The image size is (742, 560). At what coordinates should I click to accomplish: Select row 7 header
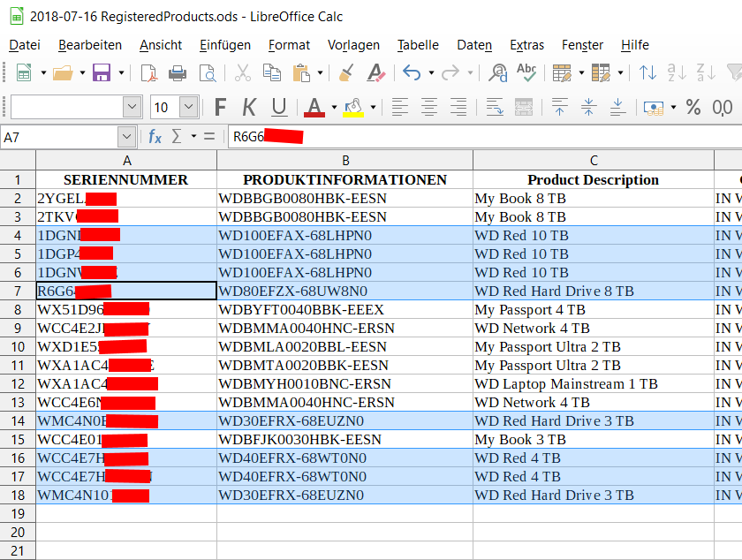pos(18,291)
